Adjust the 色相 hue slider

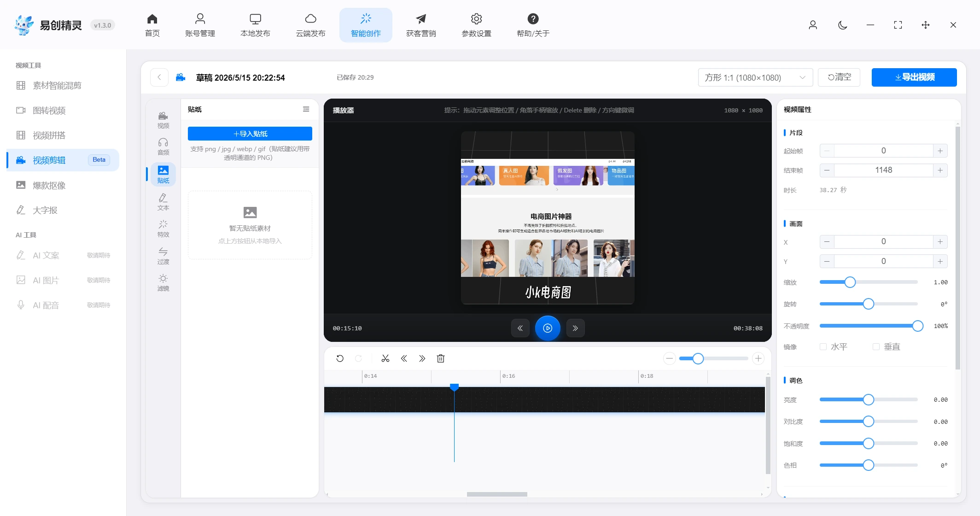pos(869,465)
